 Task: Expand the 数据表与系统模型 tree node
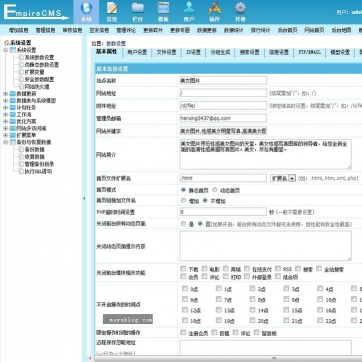tap(6, 100)
